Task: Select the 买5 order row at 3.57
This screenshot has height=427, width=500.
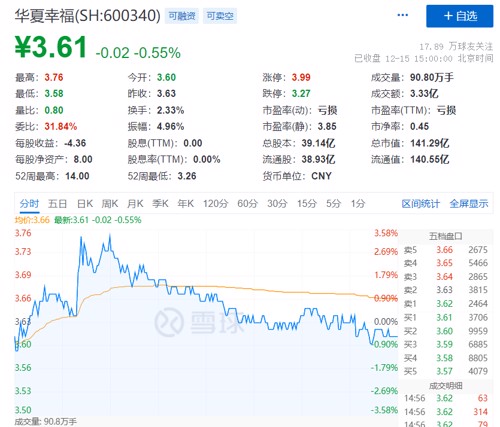Action: click(445, 371)
